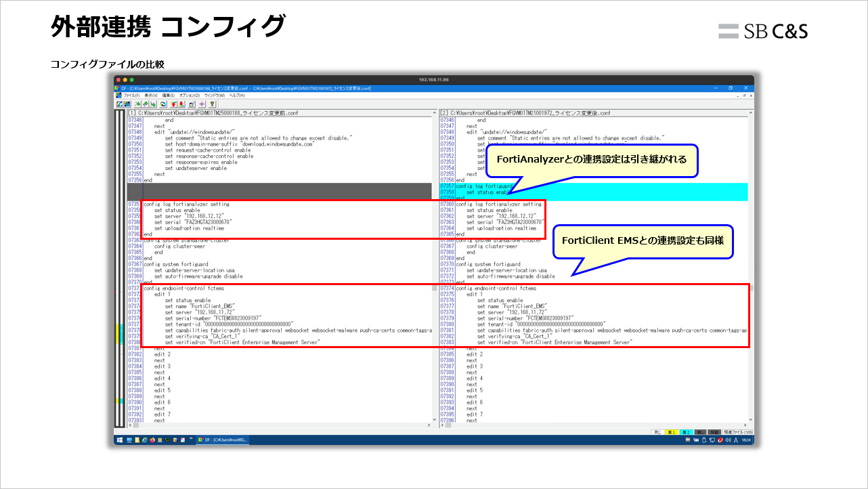Click 'set updateserver enable' in left pane

pos(196,168)
